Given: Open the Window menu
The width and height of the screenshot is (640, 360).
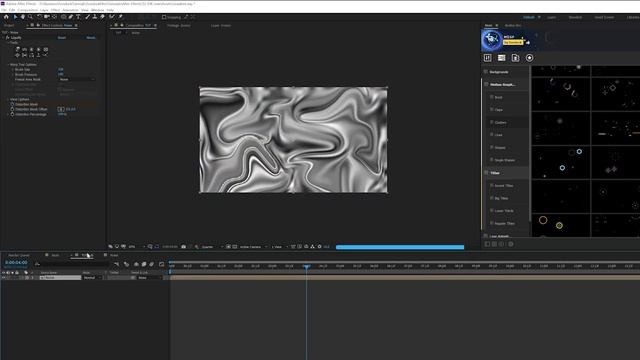Looking at the screenshot, I should point(97,10).
